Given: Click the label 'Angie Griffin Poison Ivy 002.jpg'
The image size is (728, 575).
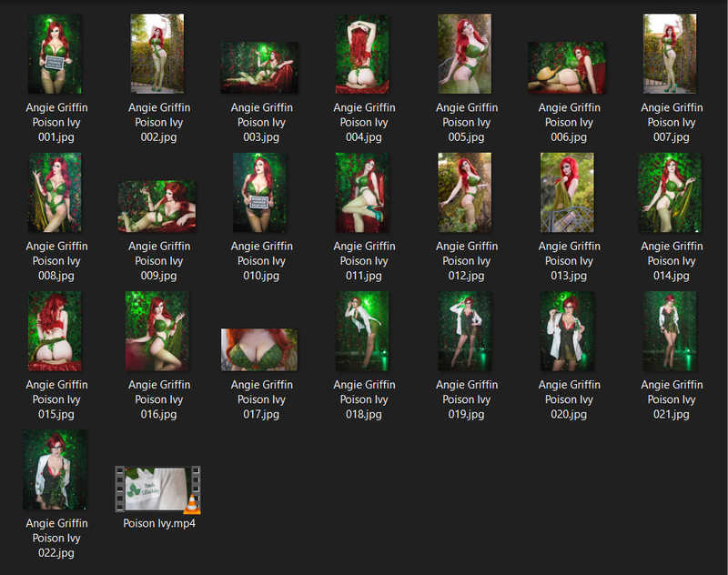Looking at the screenshot, I should click(x=159, y=123).
